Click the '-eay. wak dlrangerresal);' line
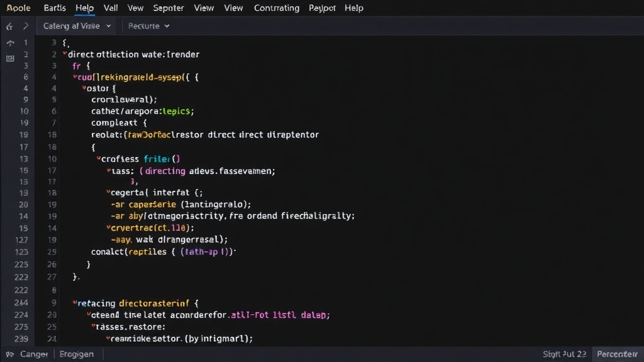Screen dimensions: 644x362 (x=169, y=239)
